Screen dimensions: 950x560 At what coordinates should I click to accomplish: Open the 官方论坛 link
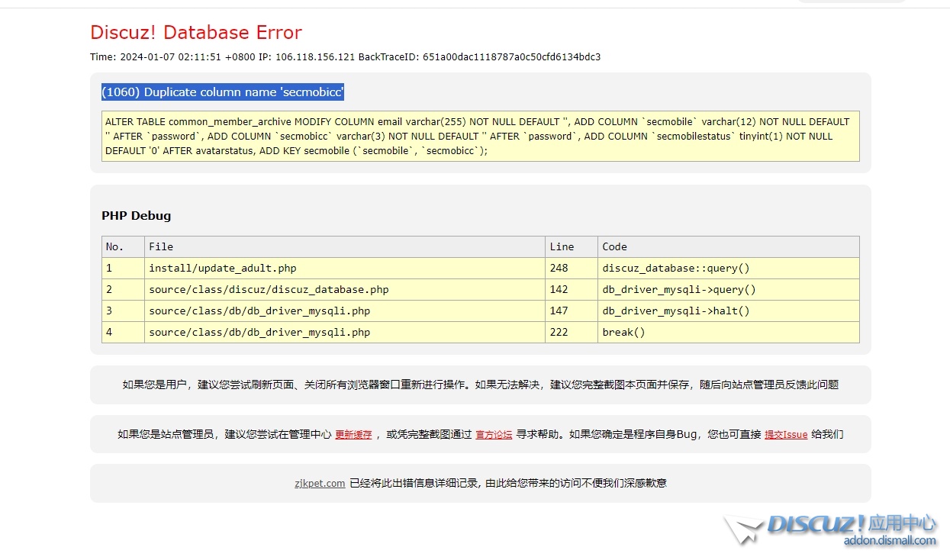tap(494, 435)
